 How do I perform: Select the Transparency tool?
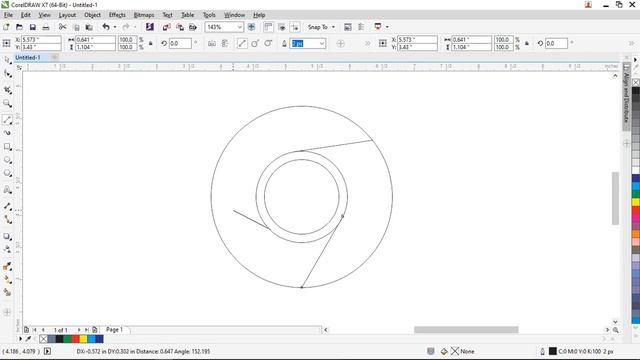click(7, 249)
